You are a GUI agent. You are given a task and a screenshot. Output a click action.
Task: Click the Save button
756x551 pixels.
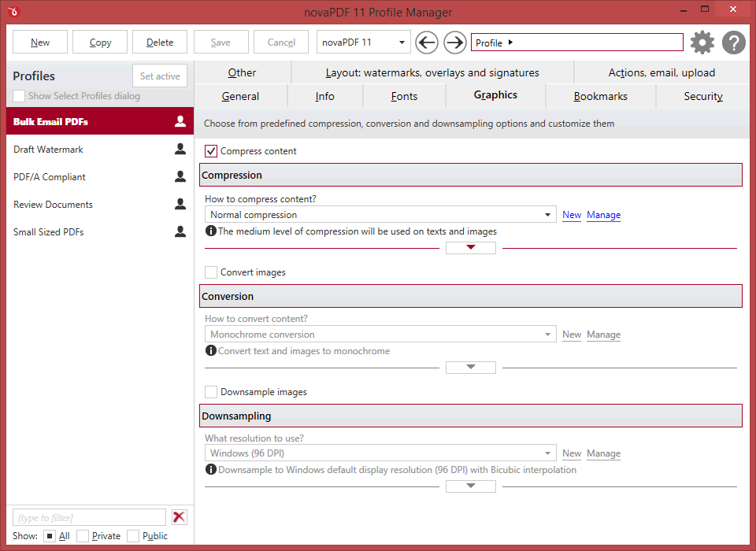click(x=220, y=43)
